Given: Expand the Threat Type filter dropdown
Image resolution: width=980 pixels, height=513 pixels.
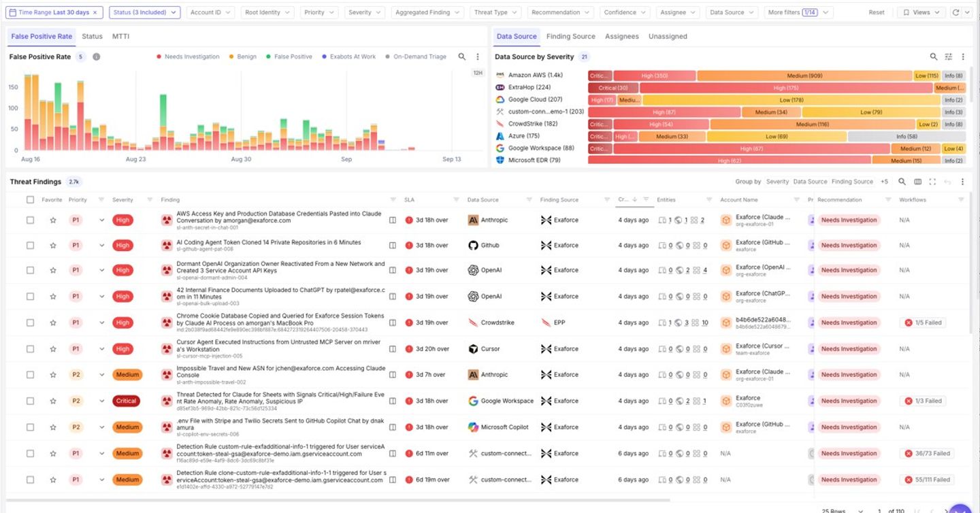Looking at the screenshot, I should coord(495,12).
